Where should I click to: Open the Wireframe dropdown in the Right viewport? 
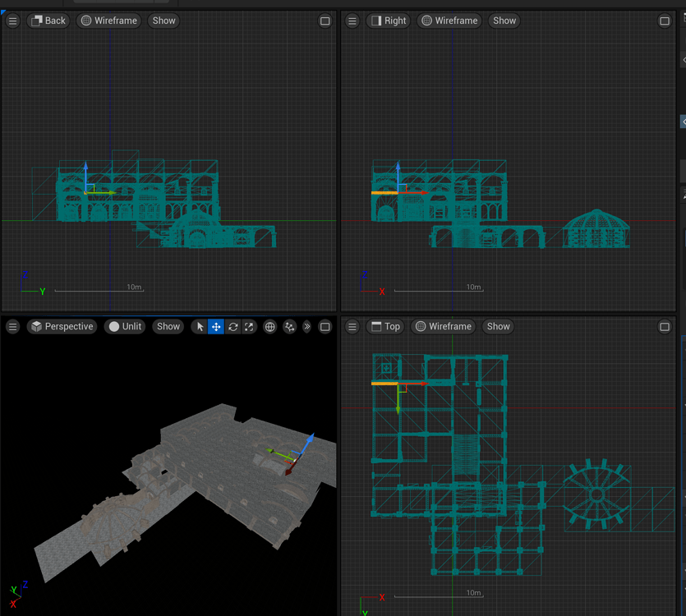click(x=449, y=21)
